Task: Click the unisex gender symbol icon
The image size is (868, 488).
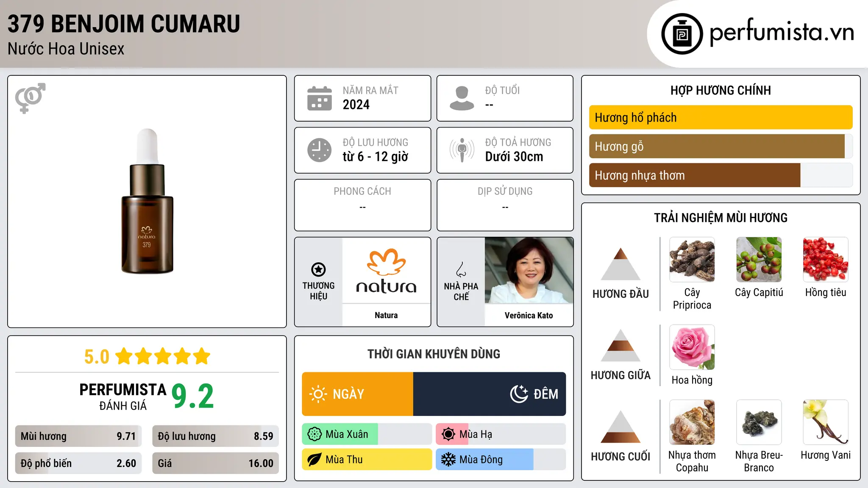Action: [31, 98]
